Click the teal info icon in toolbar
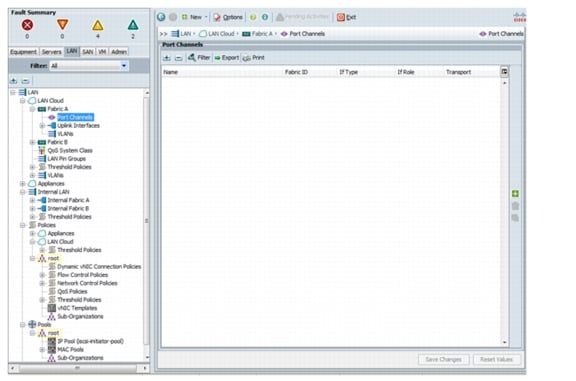 (x=265, y=17)
